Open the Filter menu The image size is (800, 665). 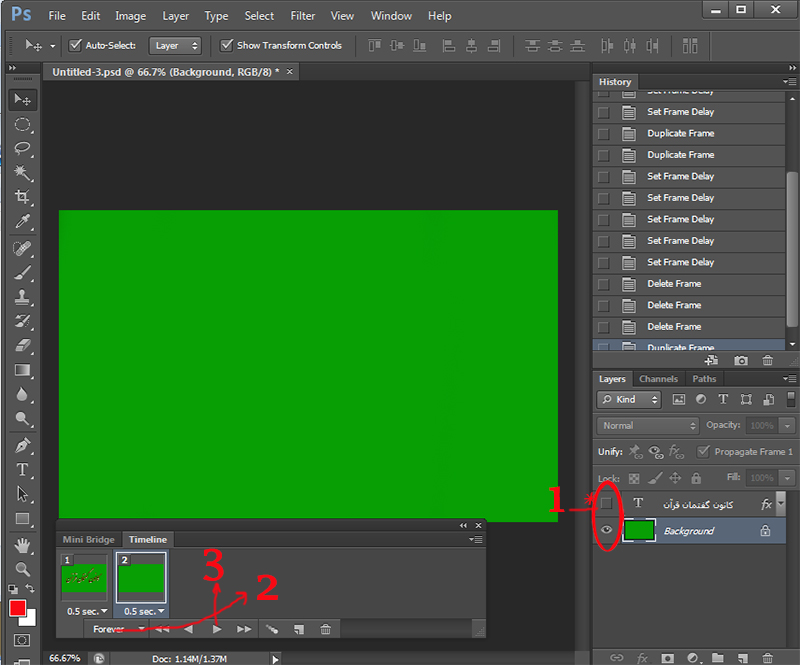303,16
